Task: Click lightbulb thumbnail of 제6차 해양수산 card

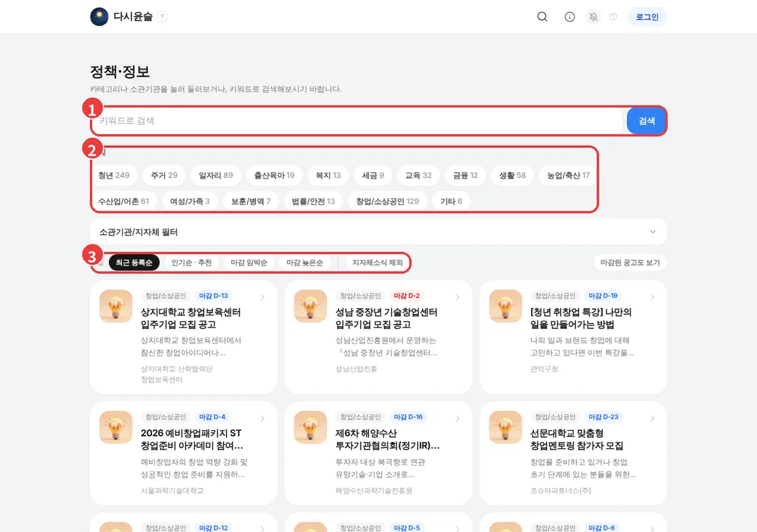Action: click(310, 427)
